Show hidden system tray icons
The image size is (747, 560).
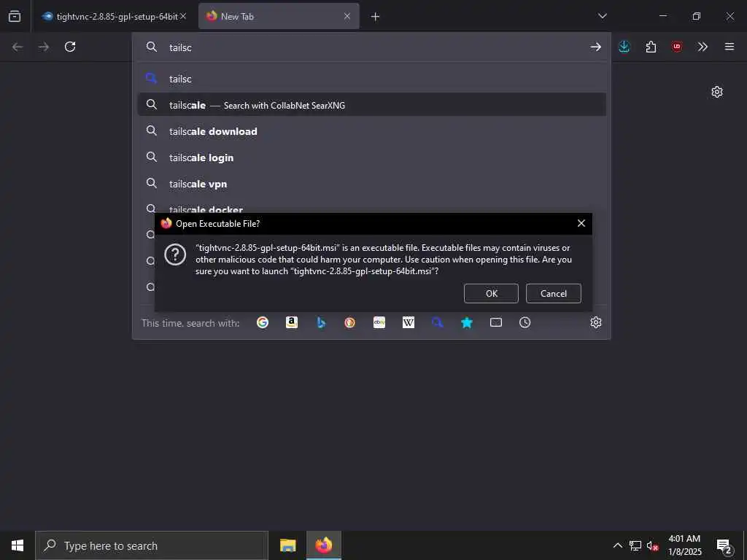(x=617, y=545)
